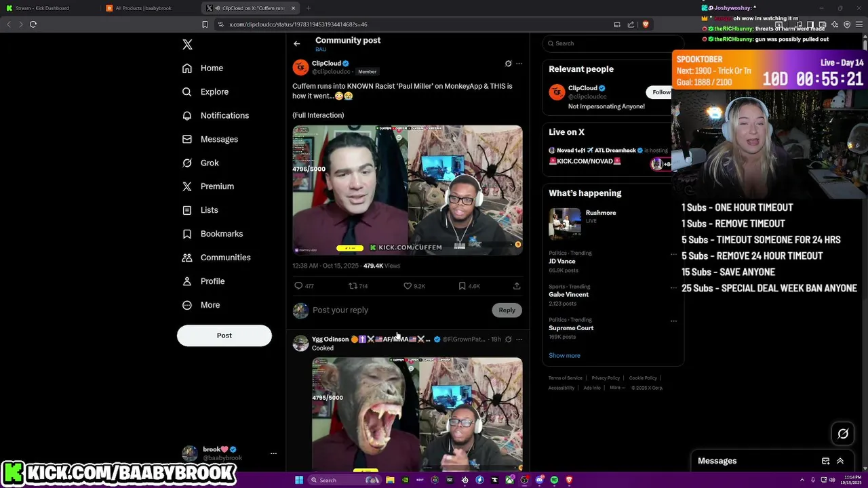Image resolution: width=868 pixels, height=488 pixels.
Task: Expand the Messages drawer
Action: point(840,461)
